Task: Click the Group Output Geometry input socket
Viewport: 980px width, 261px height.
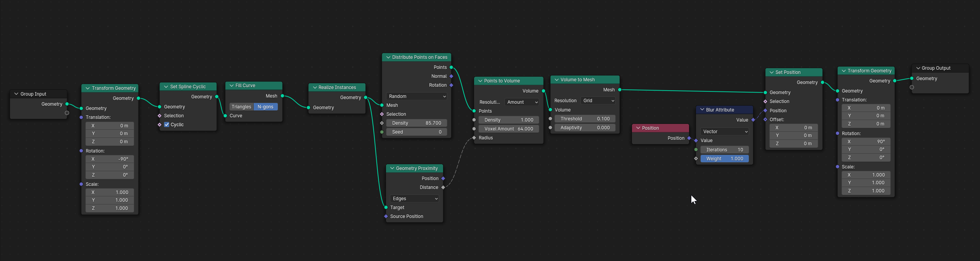Action: pyautogui.click(x=912, y=79)
